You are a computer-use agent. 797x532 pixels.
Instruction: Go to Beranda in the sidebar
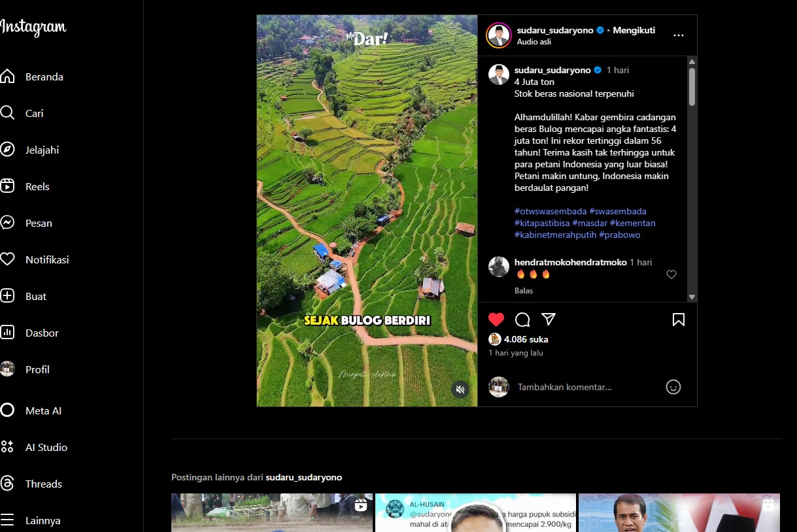click(x=44, y=76)
